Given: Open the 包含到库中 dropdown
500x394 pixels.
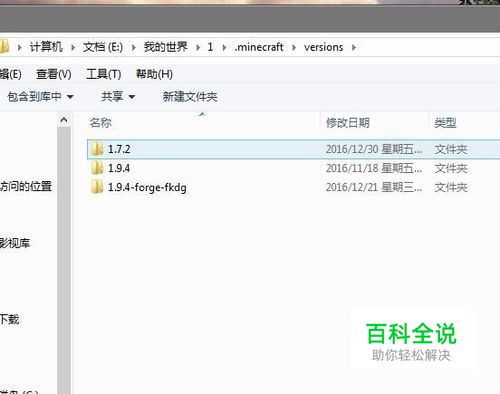Looking at the screenshot, I should (x=40, y=97).
